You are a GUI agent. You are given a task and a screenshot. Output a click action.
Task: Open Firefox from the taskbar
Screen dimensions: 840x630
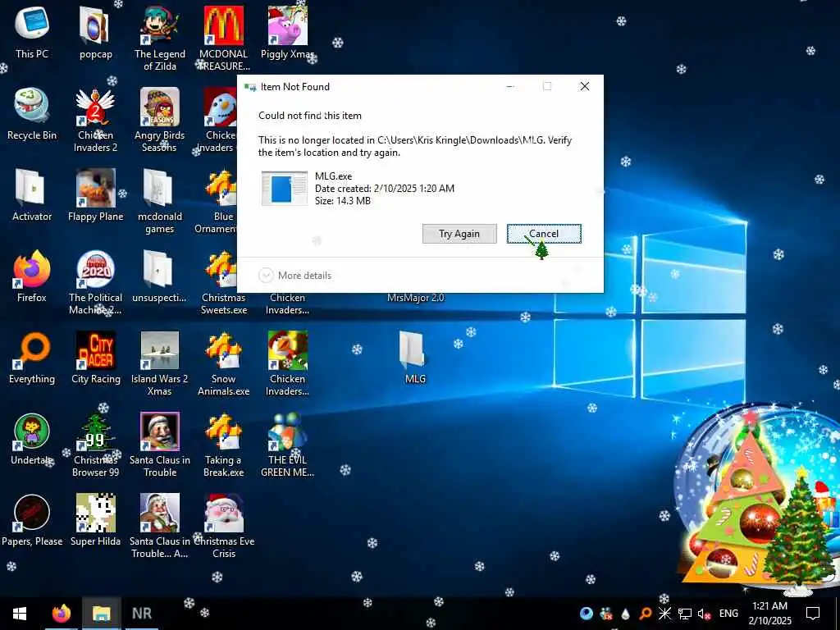(x=62, y=614)
